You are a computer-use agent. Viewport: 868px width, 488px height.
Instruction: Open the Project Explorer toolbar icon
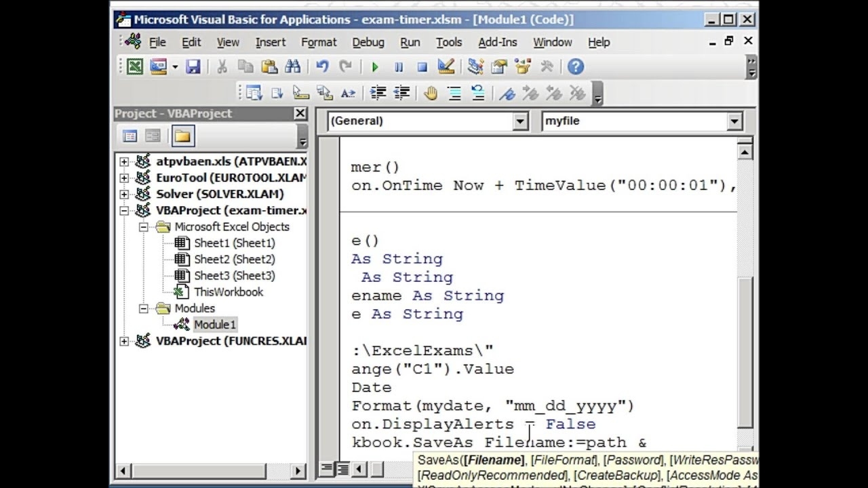(475, 66)
